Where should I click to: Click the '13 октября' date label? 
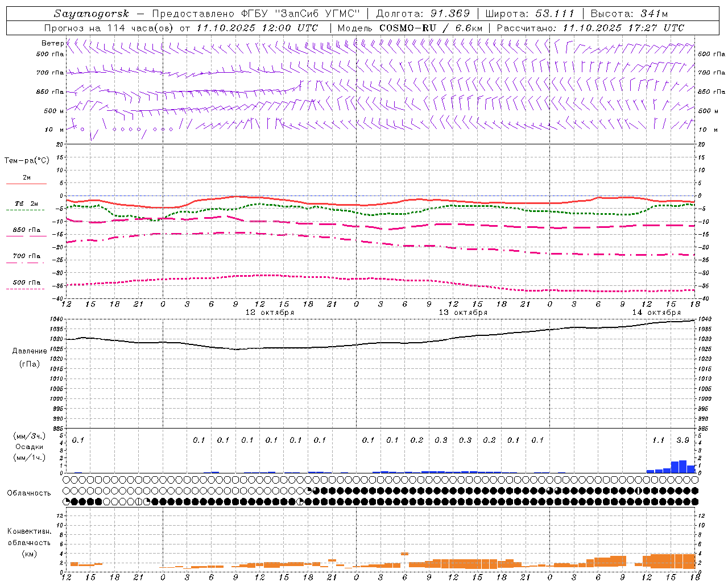click(x=463, y=313)
